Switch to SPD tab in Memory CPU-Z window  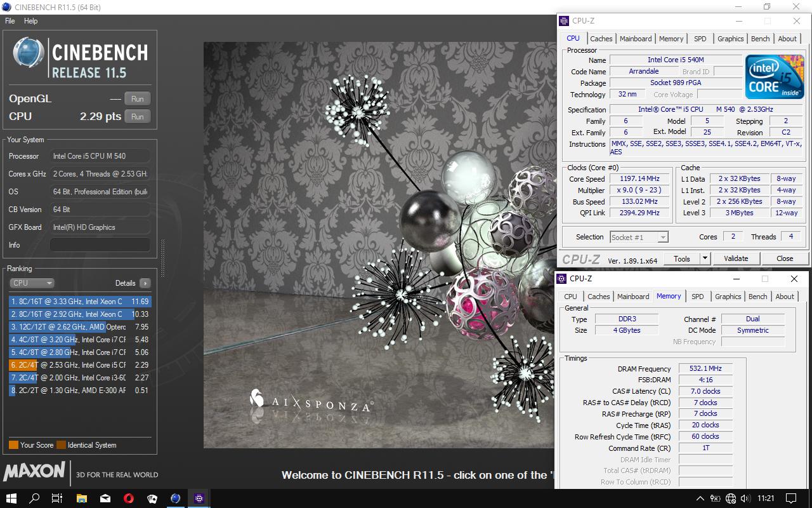point(698,297)
